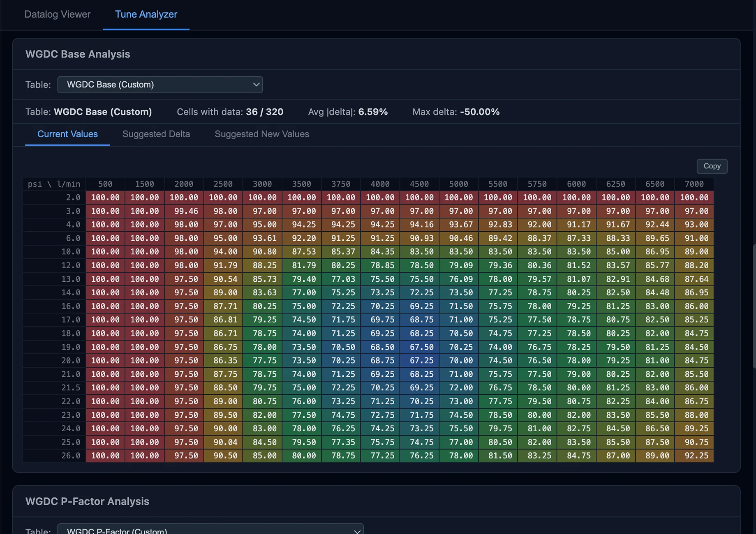Click the cell showing 81.79
This screenshot has width=756, height=534.
pyautogui.click(x=301, y=265)
